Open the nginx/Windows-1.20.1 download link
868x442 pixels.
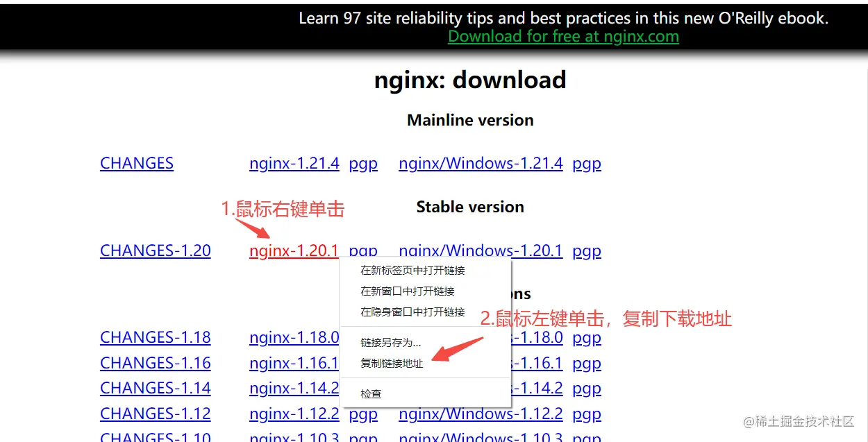[x=481, y=250]
